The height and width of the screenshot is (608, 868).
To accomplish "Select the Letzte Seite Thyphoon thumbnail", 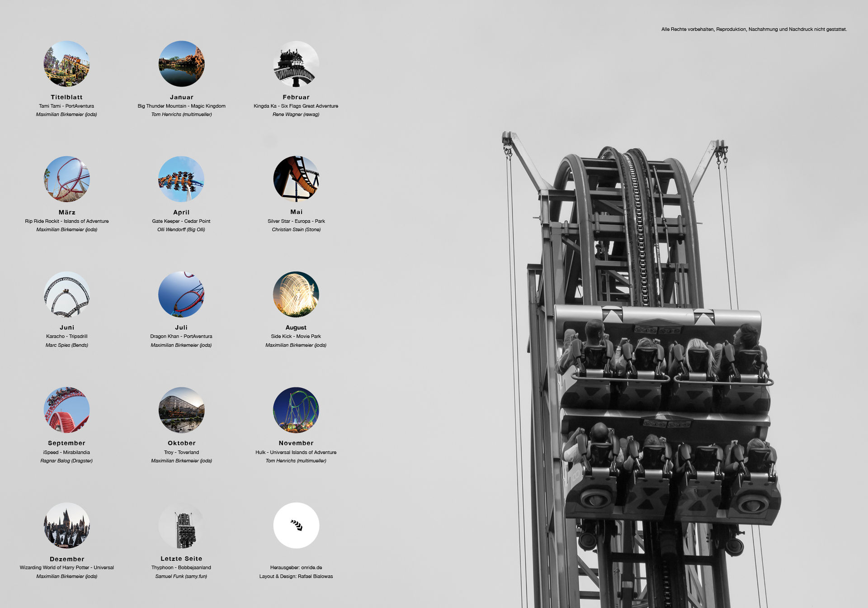I will click(181, 525).
